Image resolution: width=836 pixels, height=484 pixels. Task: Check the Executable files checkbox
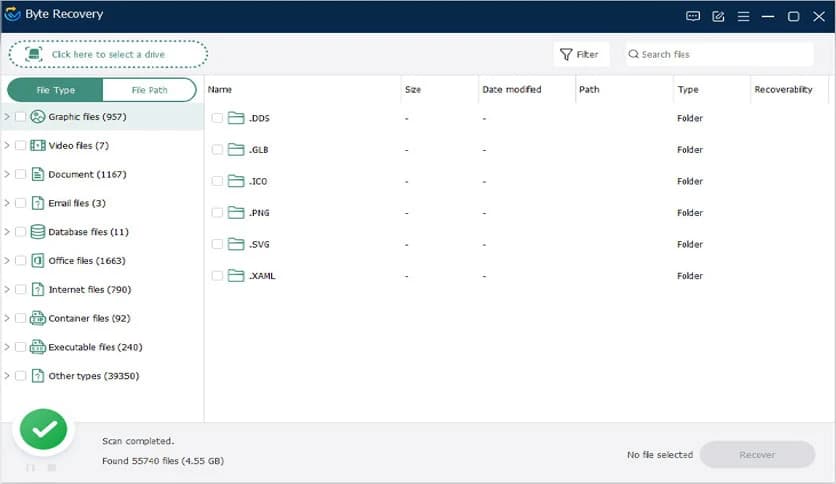click(x=20, y=346)
